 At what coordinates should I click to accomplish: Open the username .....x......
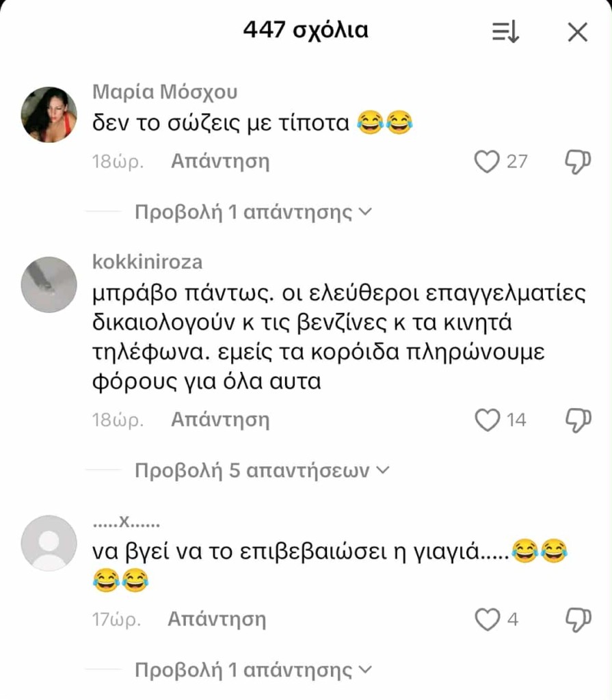pos(126,522)
